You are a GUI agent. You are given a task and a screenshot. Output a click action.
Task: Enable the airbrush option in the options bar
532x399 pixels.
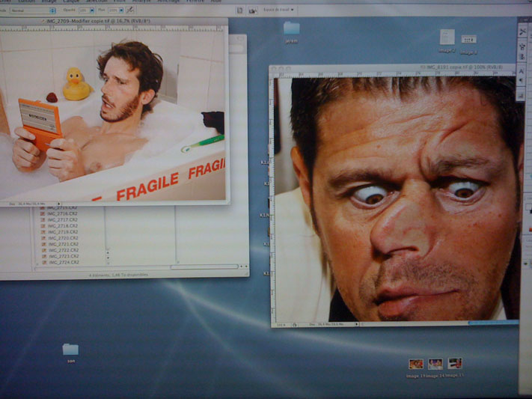(x=130, y=10)
